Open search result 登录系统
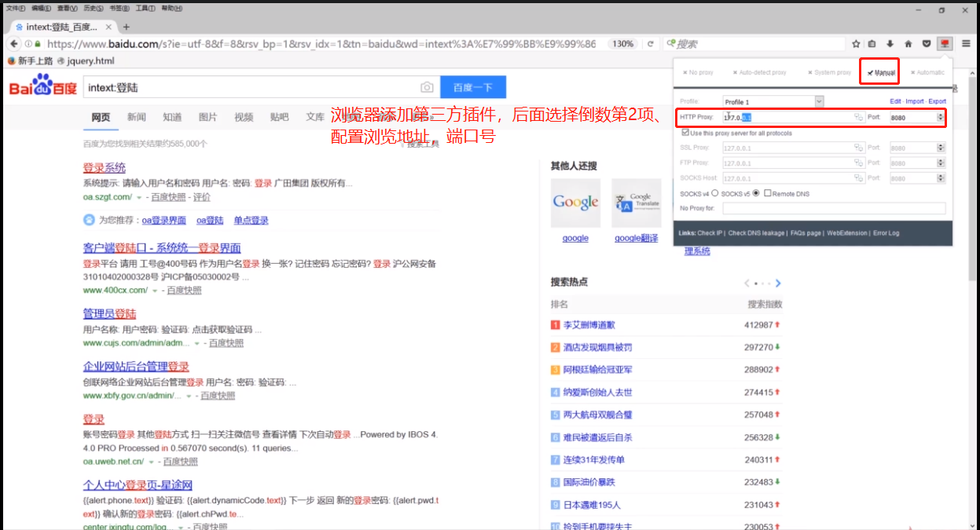 (x=105, y=168)
